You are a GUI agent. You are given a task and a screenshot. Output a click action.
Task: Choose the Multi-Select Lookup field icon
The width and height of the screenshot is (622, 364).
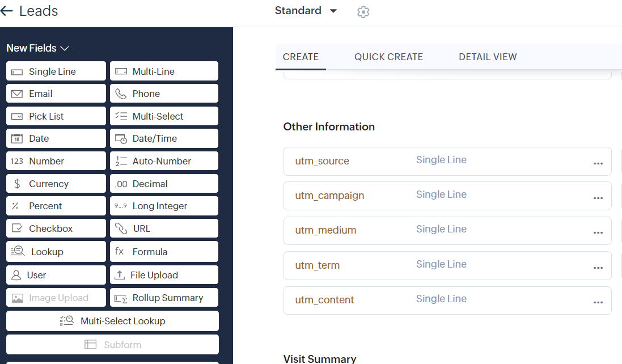(67, 321)
